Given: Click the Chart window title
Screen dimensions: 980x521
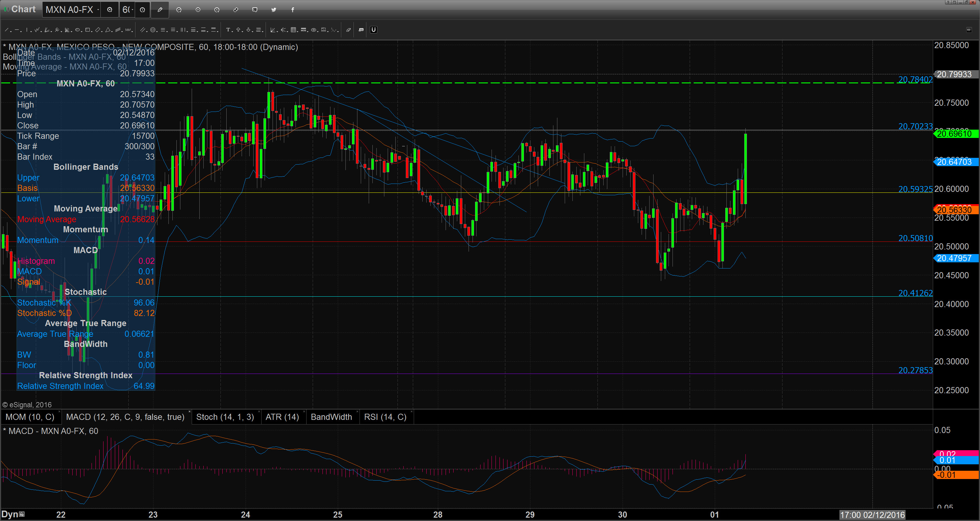Looking at the screenshot, I should [23, 9].
